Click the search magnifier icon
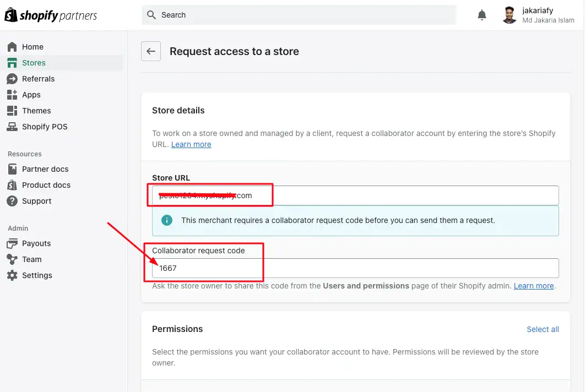 pos(151,15)
